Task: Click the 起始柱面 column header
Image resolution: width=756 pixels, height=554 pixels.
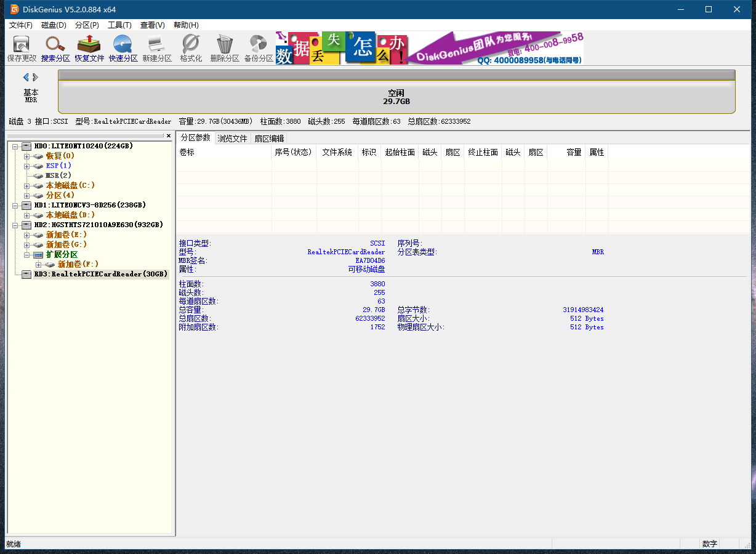Action: (x=400, y=152)
